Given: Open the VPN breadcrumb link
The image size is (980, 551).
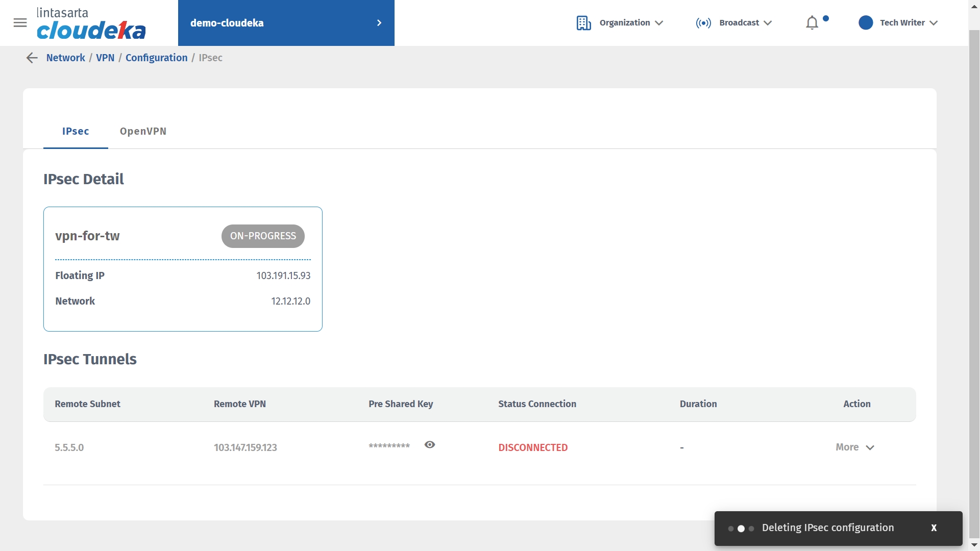Looking at the screenshot, I should [x=105, y=58].
